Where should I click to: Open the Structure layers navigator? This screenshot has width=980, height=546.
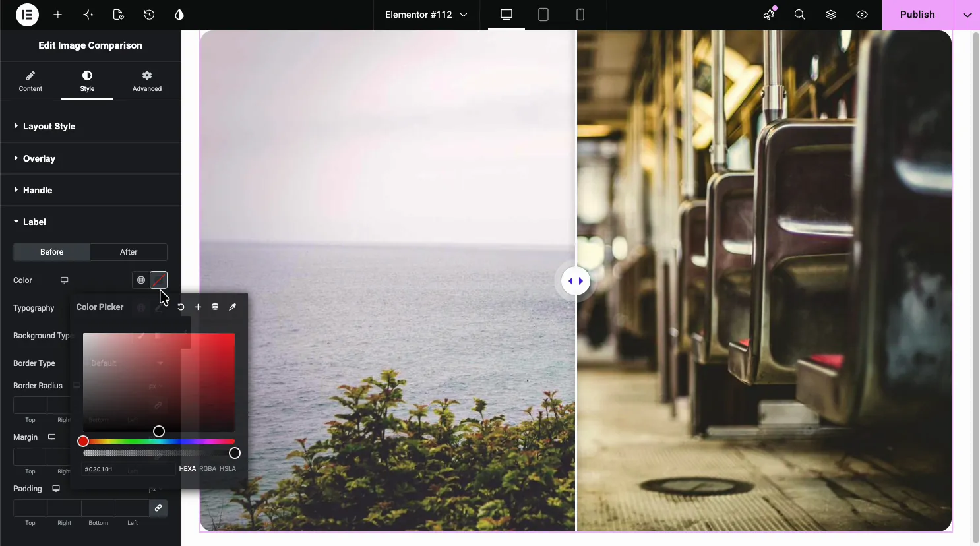coord(831,15)
